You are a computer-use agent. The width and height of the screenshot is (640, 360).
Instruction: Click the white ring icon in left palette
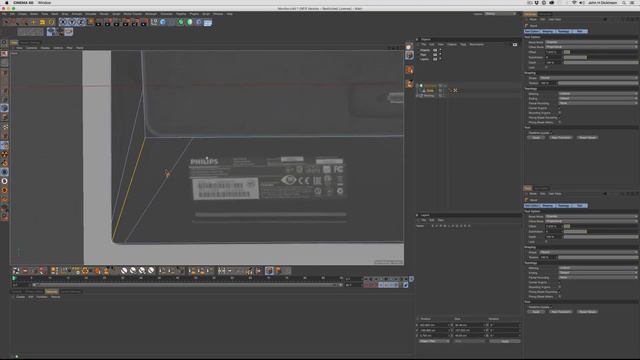click(4, 181)
